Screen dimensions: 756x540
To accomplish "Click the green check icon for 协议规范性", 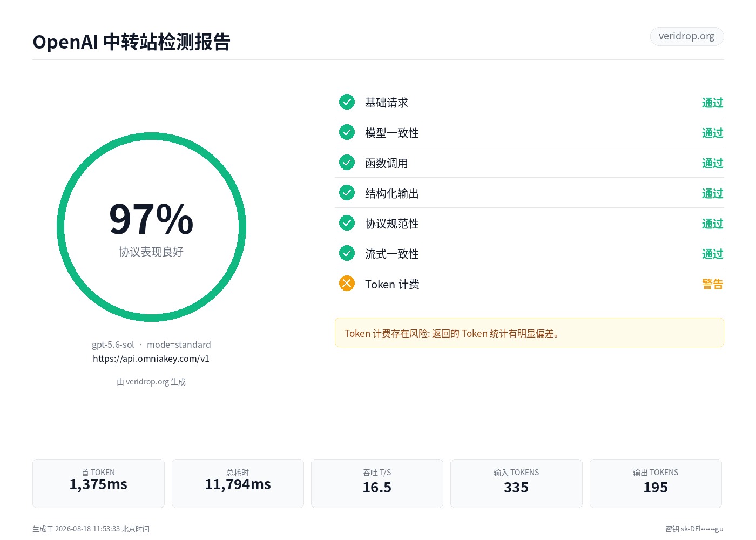I will pyautogui.click(x=347, y=223).
